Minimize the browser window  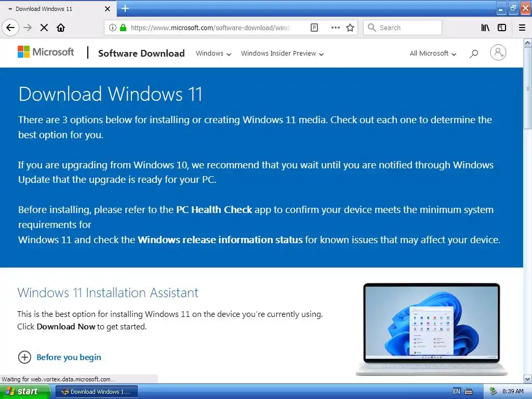tap(501, 8)
